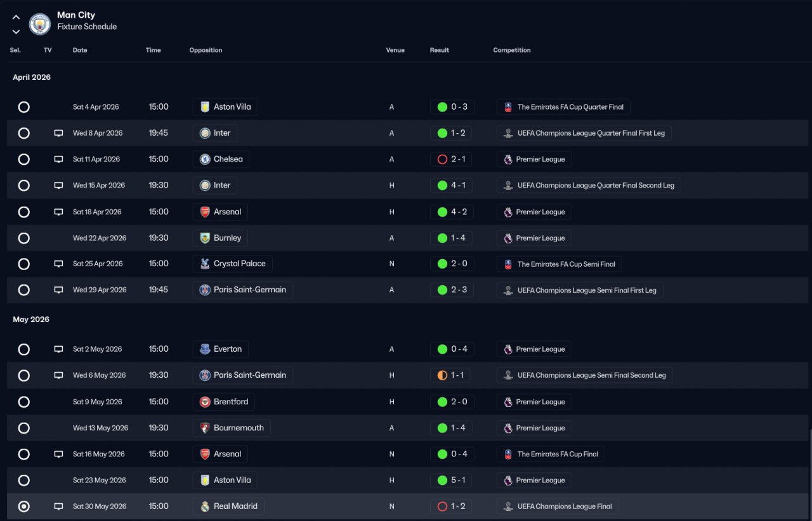Click the green win indicator for Aston Villa 0-3
The width and height of the screenshot is (812, 521).
click(442, 107)
